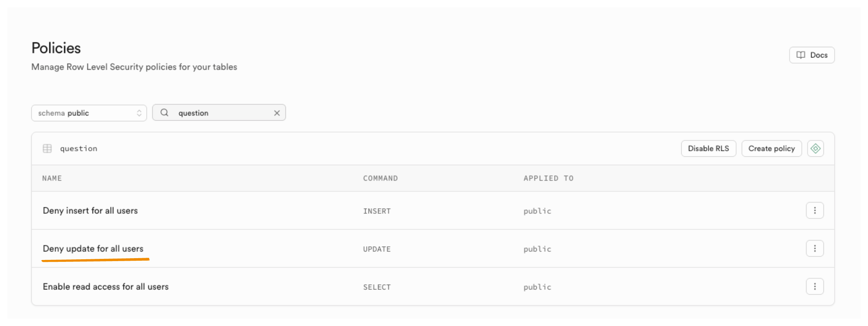Click the green diamond icon beside Create policy
868x326 pixels.
[x=815, y=149]
